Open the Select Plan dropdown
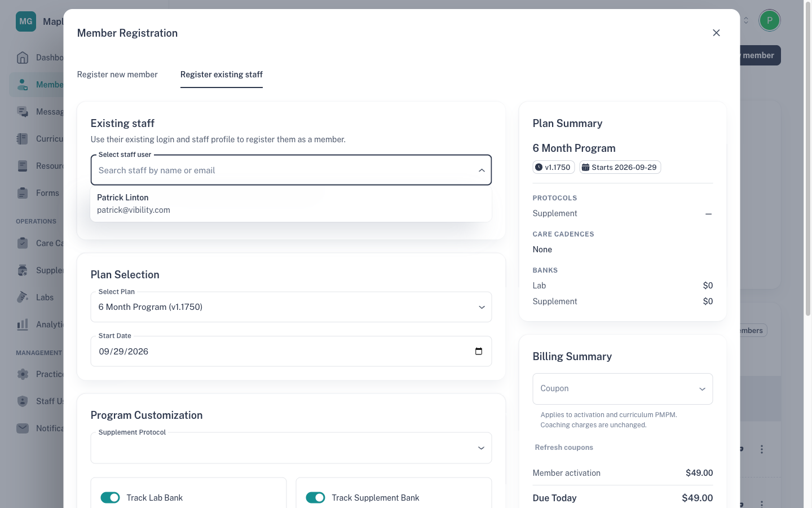The height and width of the screenshot is (508, 812). tap(291, 307)
